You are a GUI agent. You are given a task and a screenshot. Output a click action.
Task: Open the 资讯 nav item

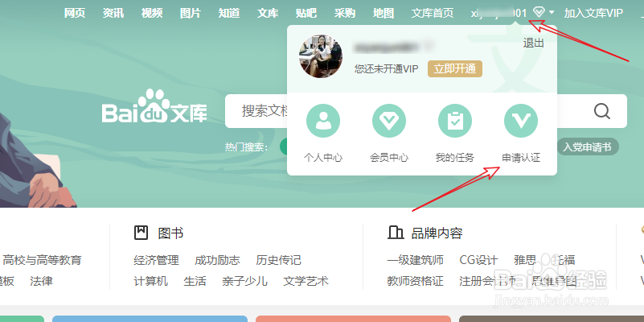113,13
